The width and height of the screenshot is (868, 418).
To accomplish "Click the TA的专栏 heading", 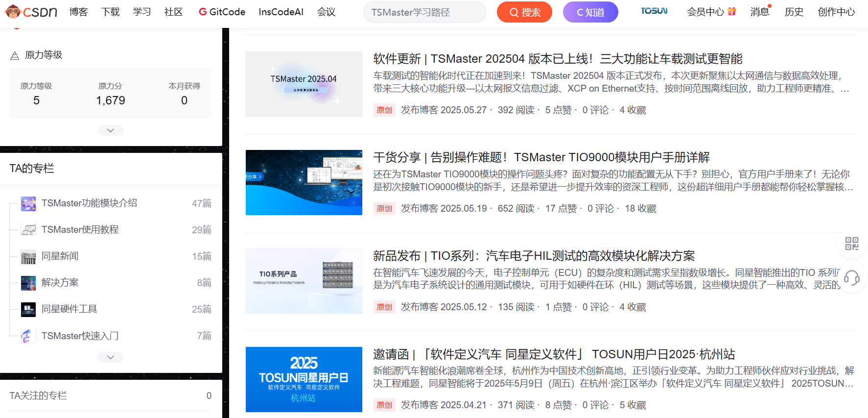I will (32, 169).
